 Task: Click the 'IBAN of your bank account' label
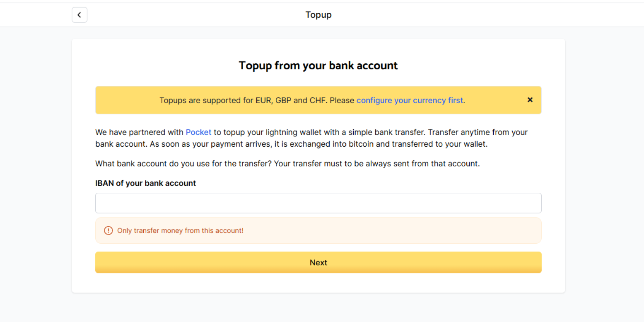(145, 183)
